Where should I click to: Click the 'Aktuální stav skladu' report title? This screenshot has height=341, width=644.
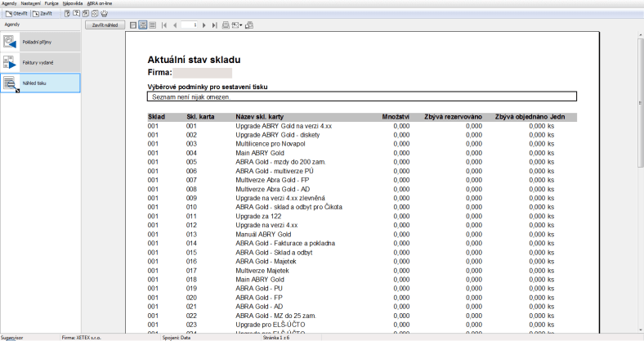coord(194,60)
